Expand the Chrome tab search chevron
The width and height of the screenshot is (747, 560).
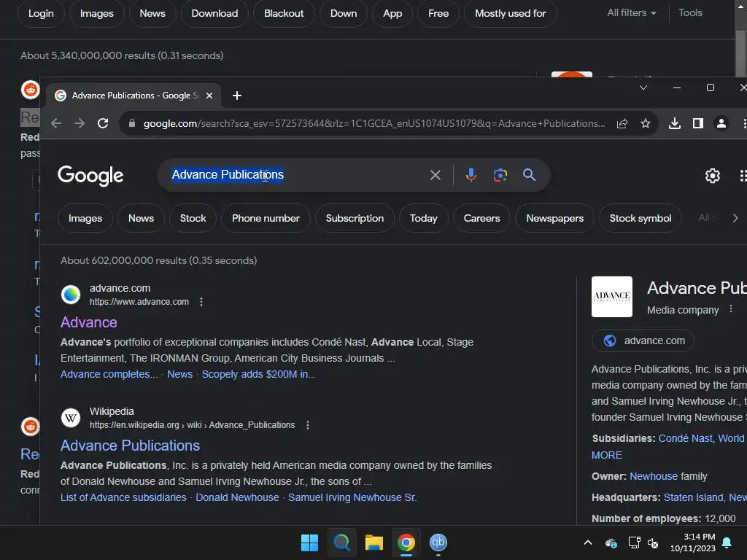(x=643, y=87)
